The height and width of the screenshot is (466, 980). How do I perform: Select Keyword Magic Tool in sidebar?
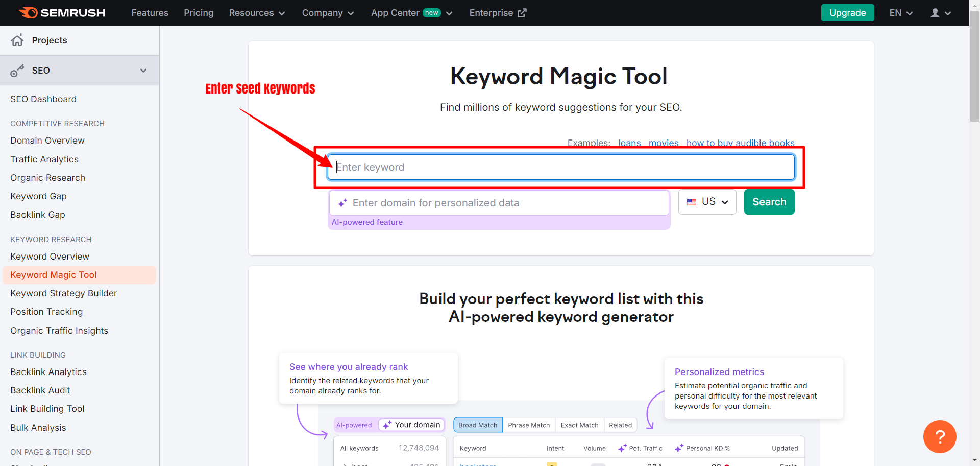(x=79, y=275)
